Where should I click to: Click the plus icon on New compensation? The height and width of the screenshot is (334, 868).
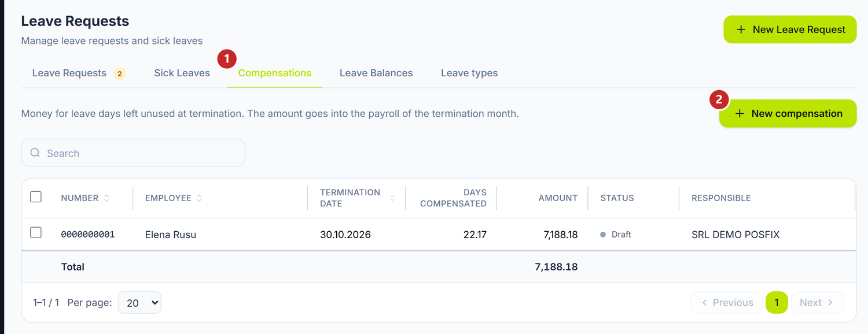coord(739,114)
